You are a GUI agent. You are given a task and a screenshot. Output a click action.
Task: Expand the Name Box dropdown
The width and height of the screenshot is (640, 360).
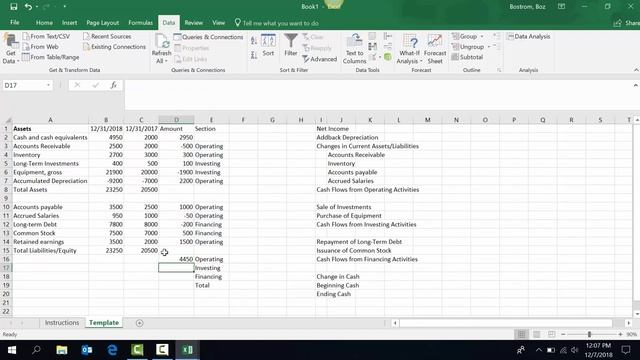(48, 85)
